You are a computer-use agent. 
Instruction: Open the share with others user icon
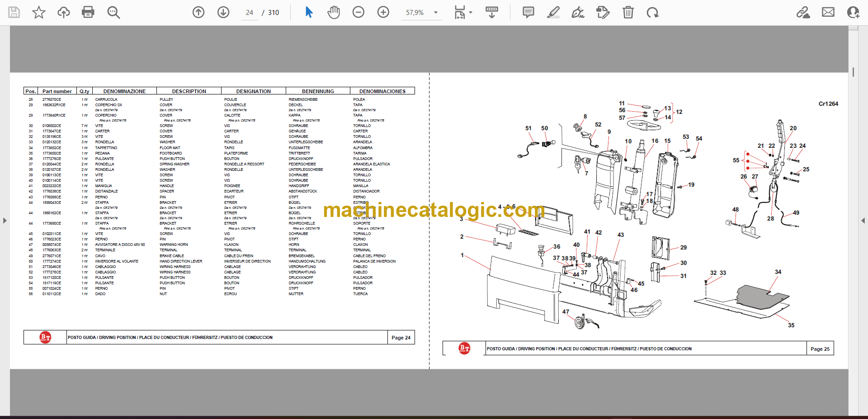853,12
